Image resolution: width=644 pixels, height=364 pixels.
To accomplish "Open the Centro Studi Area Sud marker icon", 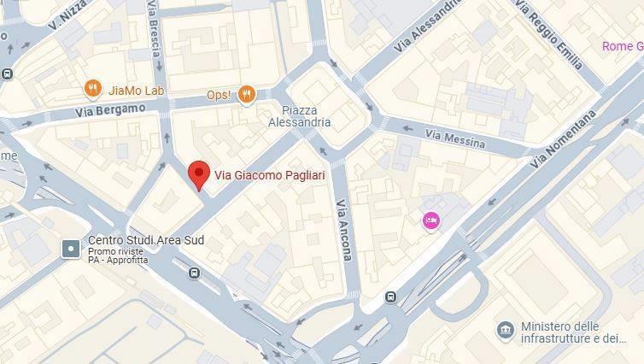I will pos(71,249).
